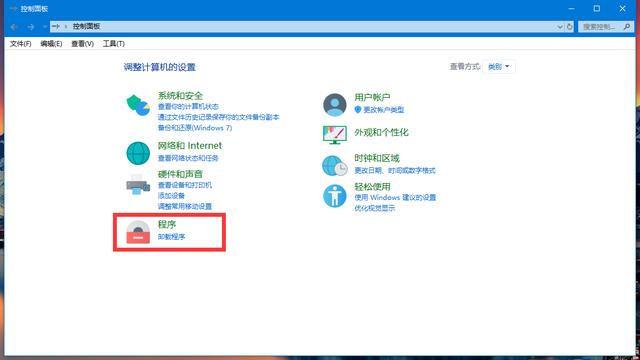The width and height of the screenshot is (640, 360).
Task: Click 优化视觉显示 link
Action: 374,208
